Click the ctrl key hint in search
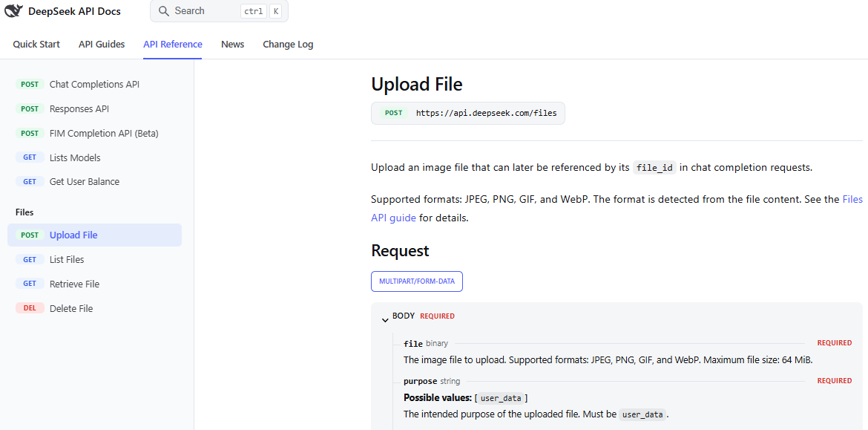 coord(254,11)
